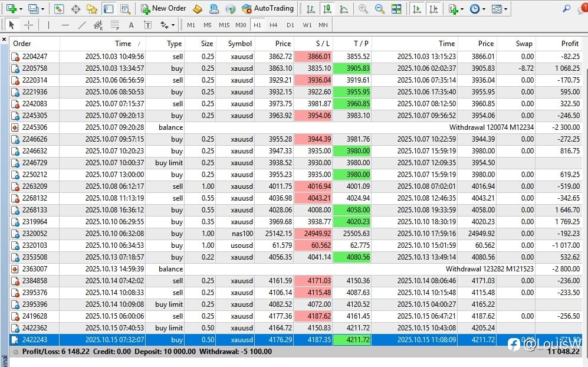Switch timeframe to H4
The image size is (588, 367).
tap(274, 25)
